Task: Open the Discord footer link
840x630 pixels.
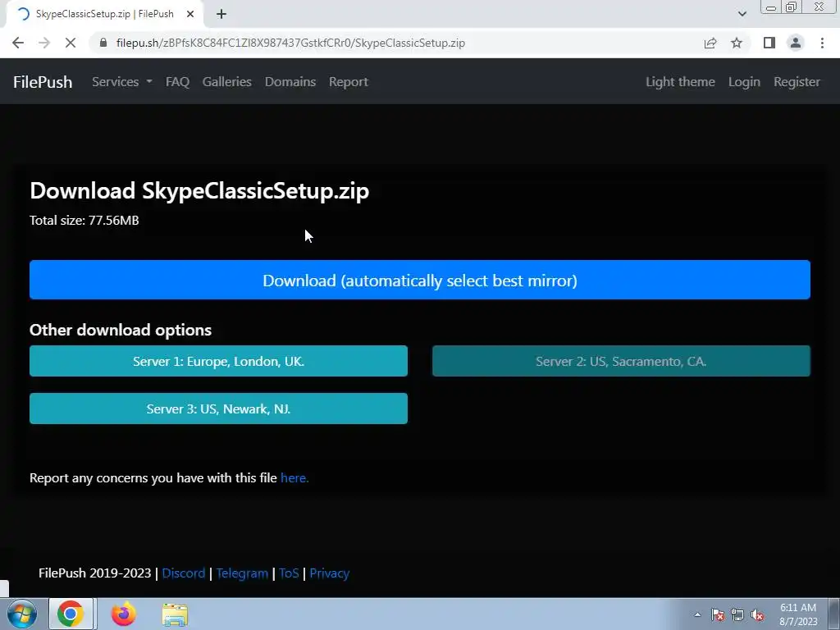Action: 183,573
